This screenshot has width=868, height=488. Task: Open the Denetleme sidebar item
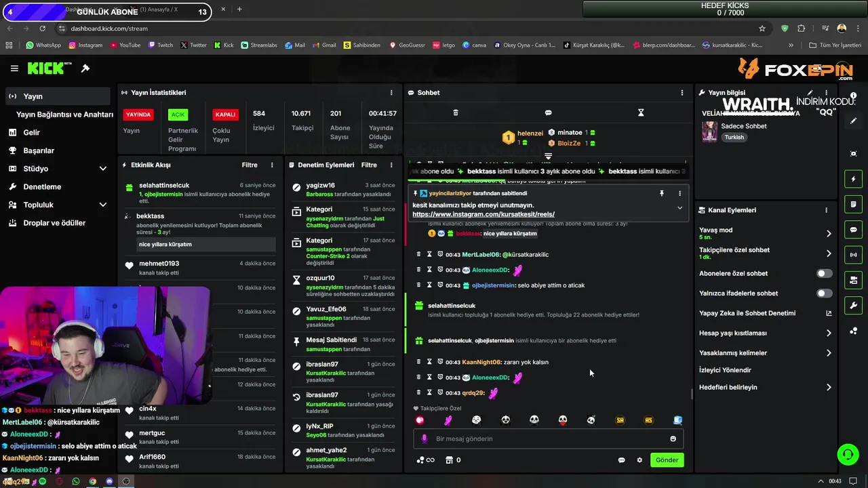[x=58, y=186]
